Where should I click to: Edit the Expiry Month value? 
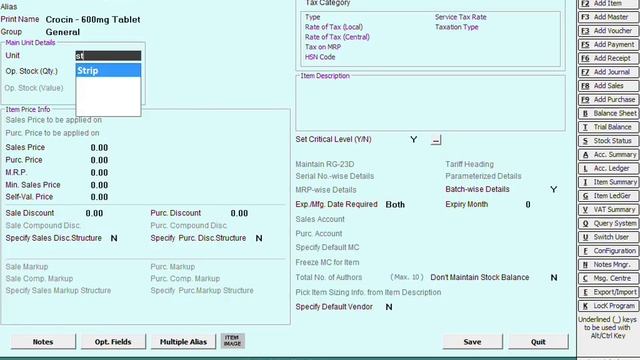click(528, 204)
